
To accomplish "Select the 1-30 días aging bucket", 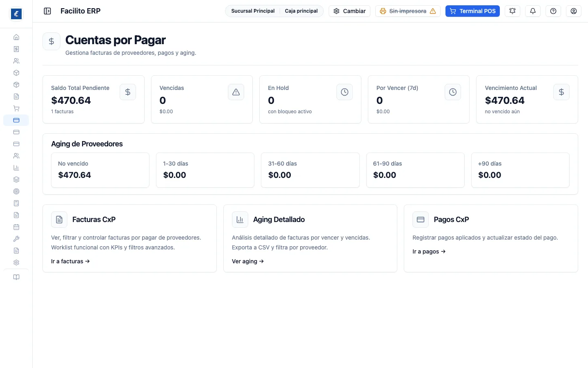I will [205, 170].
